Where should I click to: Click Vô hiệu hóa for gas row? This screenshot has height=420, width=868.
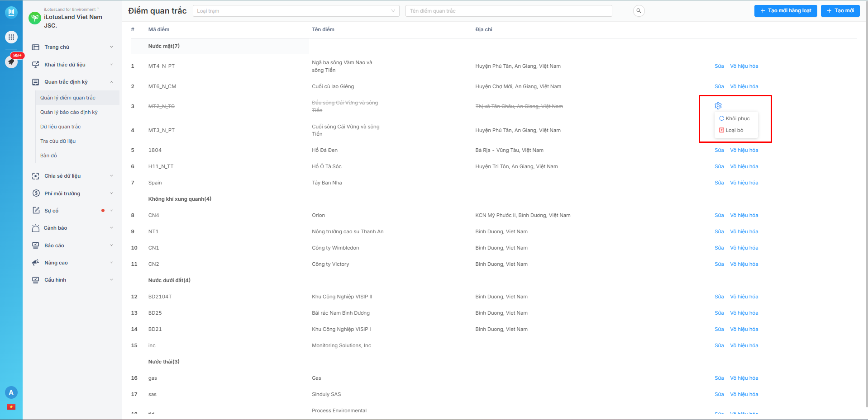(744, 378)
